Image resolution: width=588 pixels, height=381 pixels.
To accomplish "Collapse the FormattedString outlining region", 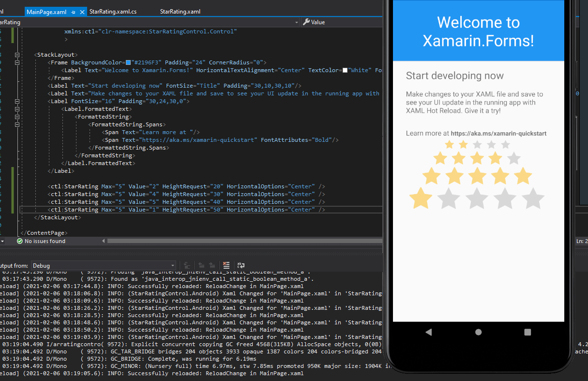I will pos(17,117).
